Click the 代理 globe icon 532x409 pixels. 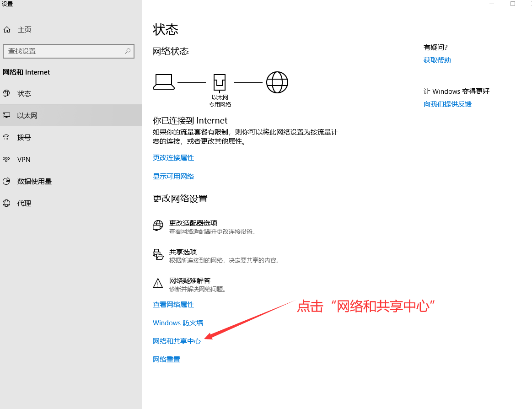click(x=6, y=204)
